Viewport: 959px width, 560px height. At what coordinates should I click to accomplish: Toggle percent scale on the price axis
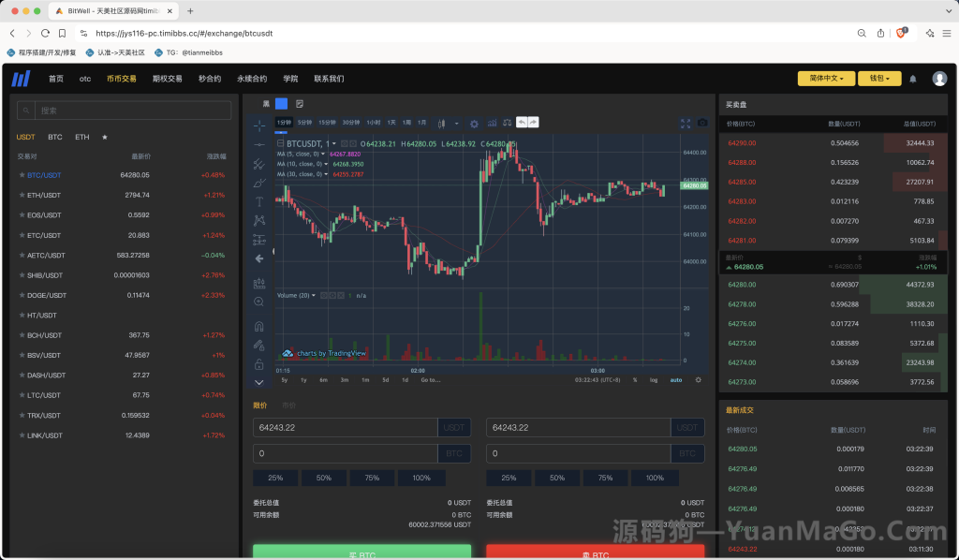click(635, 380)
